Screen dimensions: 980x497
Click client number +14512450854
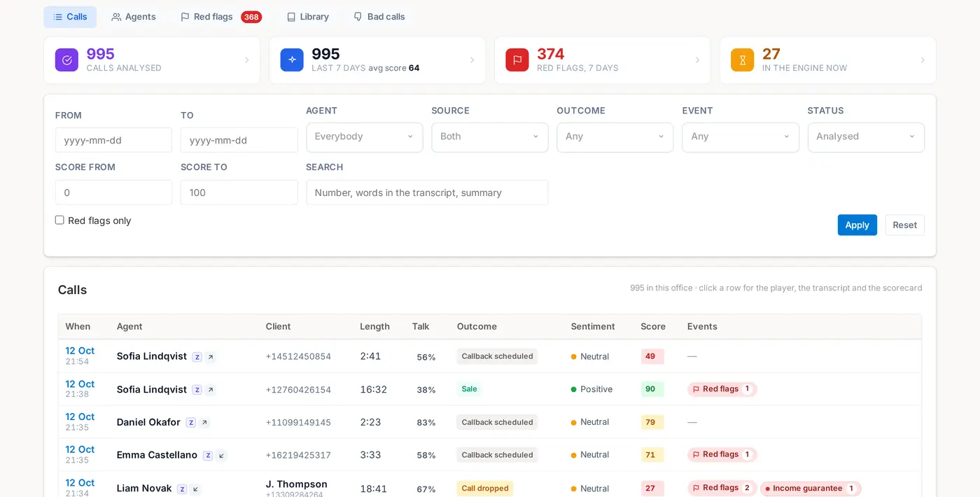(x=298, y=356)
